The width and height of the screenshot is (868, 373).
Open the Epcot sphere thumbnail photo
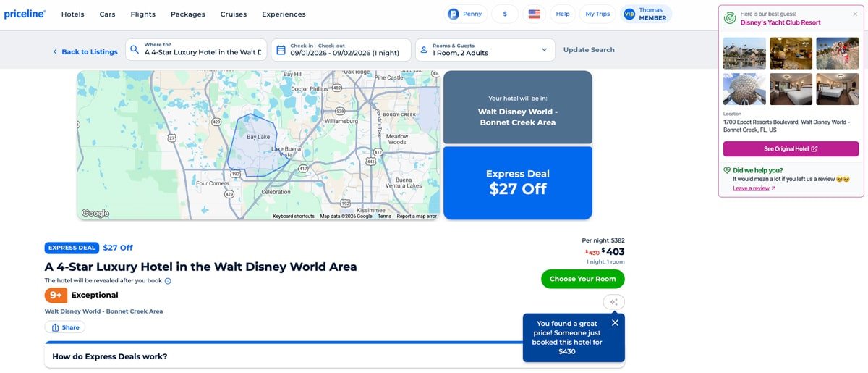coord(744,89)
